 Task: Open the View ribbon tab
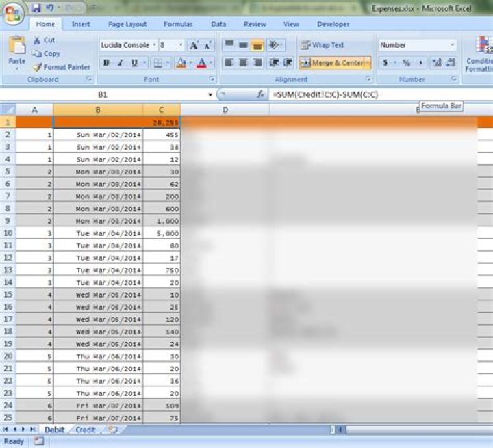click(x=291, y=24)
